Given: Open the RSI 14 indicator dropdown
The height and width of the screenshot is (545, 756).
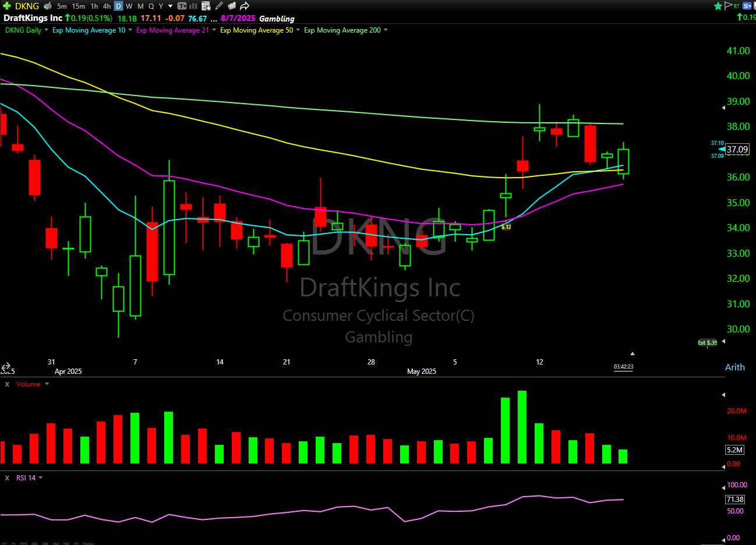Looking at the screenshot, I should click(x=41, y=478).
